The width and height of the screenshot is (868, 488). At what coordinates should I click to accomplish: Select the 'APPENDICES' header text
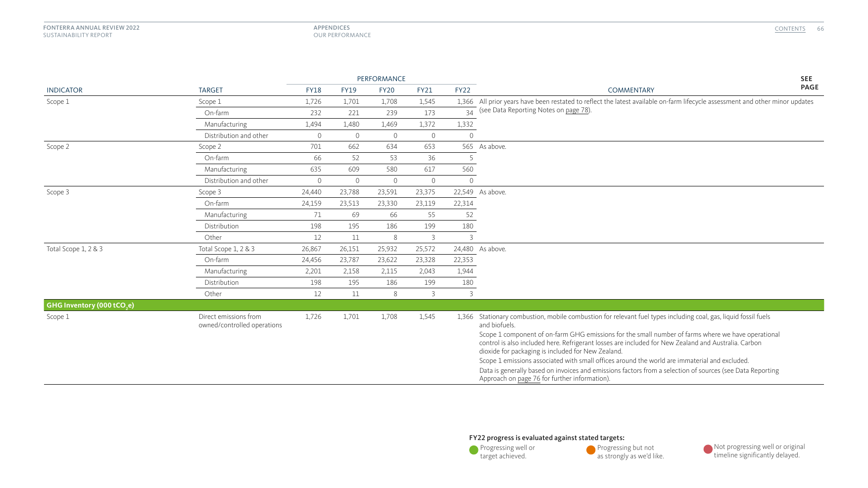pos(332,28)
